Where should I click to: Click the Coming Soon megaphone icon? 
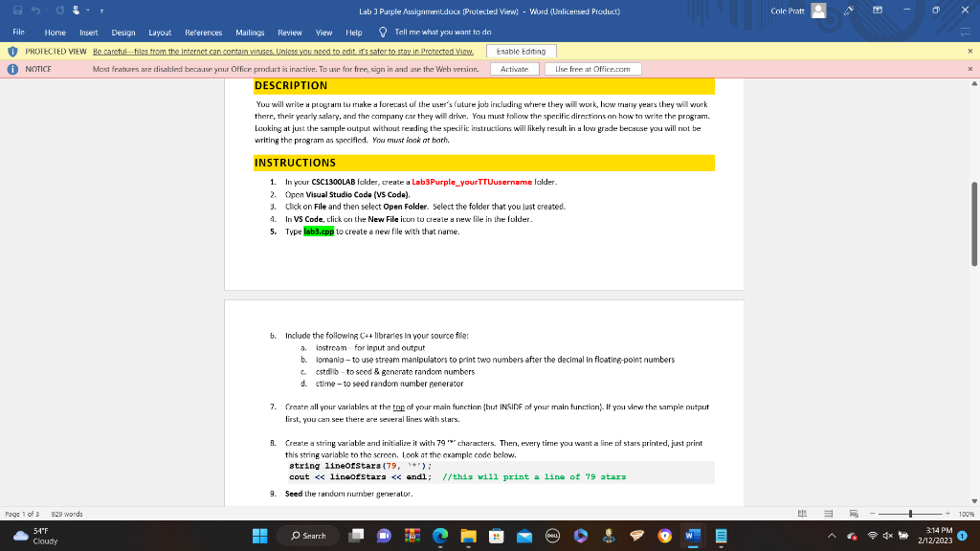(849, 11)
